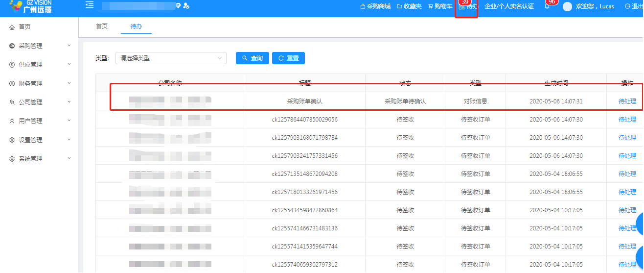Collapse the sidebar using the hamburger icon
Image resolution: width=644 pixels, height=273 pixels.
click(x=89, y=5)
